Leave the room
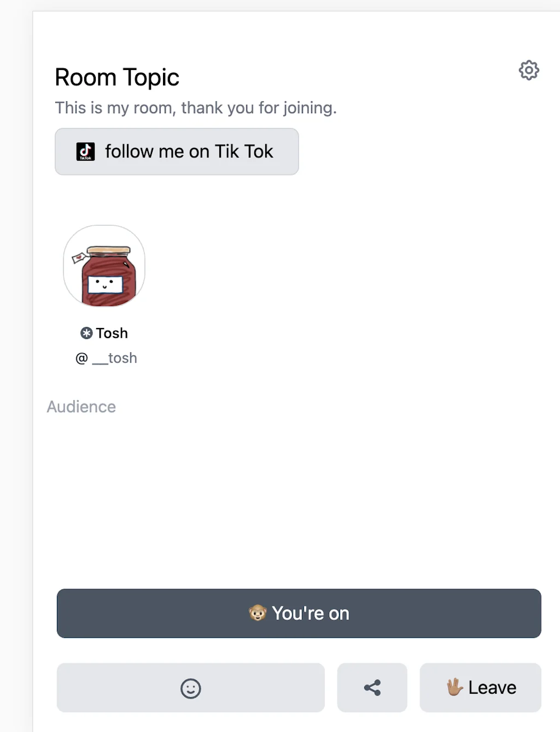560x732 pixels. (x=480, y=687)
